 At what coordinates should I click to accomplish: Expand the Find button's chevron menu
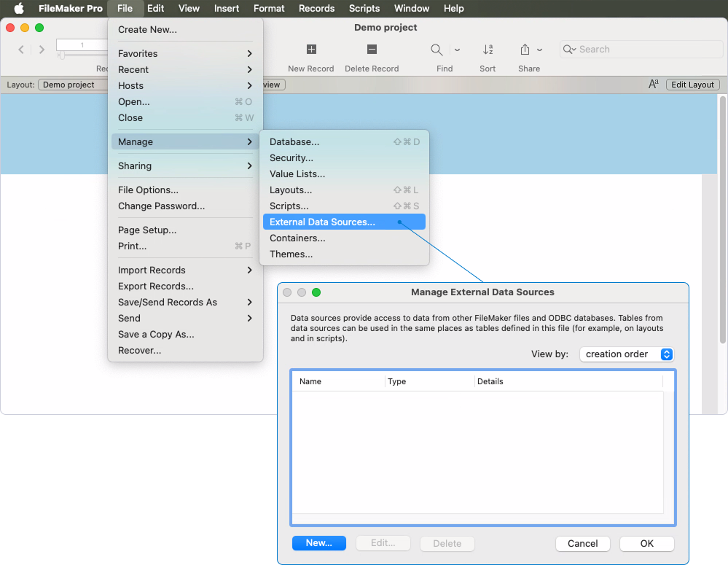pos(456,50)
